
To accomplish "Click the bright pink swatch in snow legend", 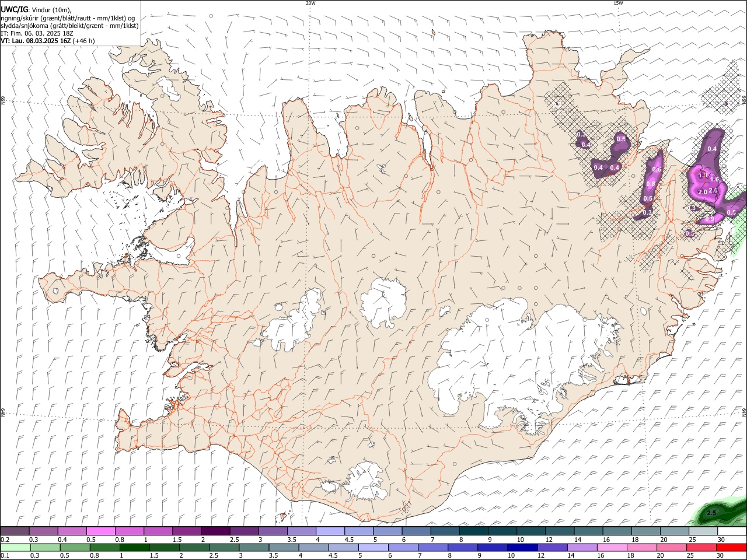I will (100, 531).
